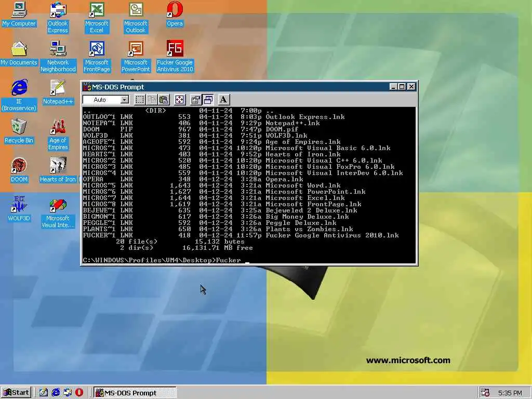The image size is (532, 399).
Task: Switch MS-DOS Prompt to full screen
Action: 179,100
